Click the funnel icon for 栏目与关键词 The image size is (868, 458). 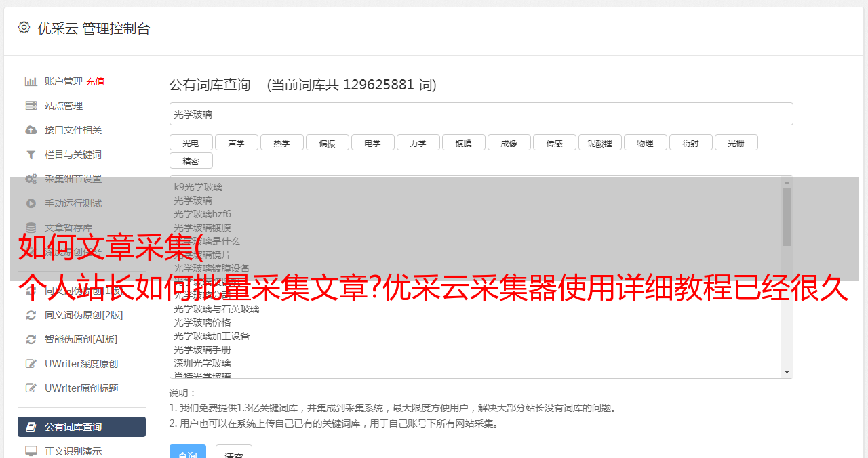31,154
